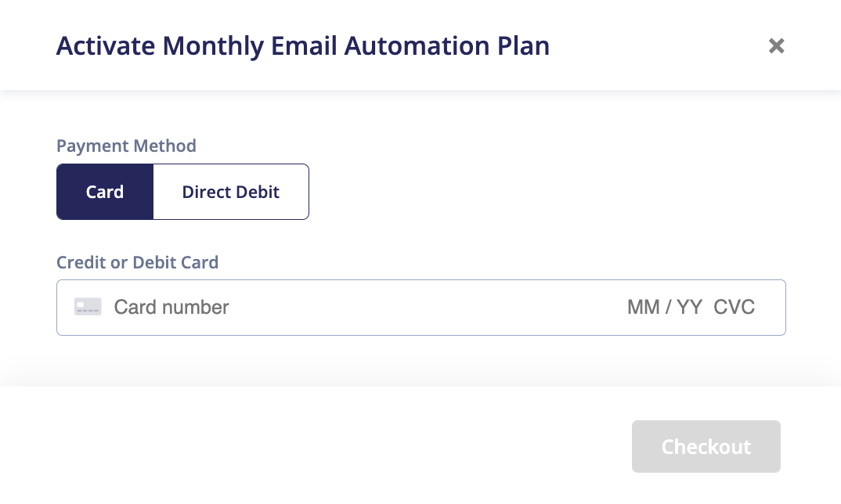This screenshot has height=504, width=841.
Task: Click the dark blue Card segment
Action: coord(105,192)
